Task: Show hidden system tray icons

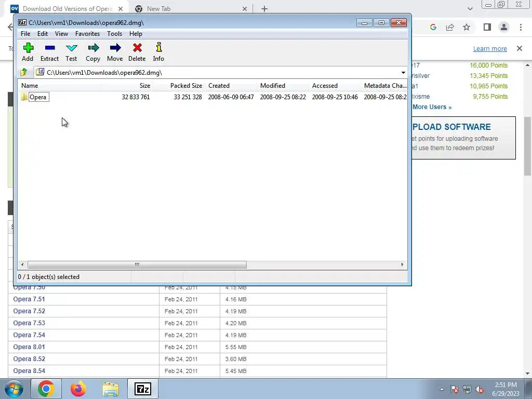Action: 442,390
